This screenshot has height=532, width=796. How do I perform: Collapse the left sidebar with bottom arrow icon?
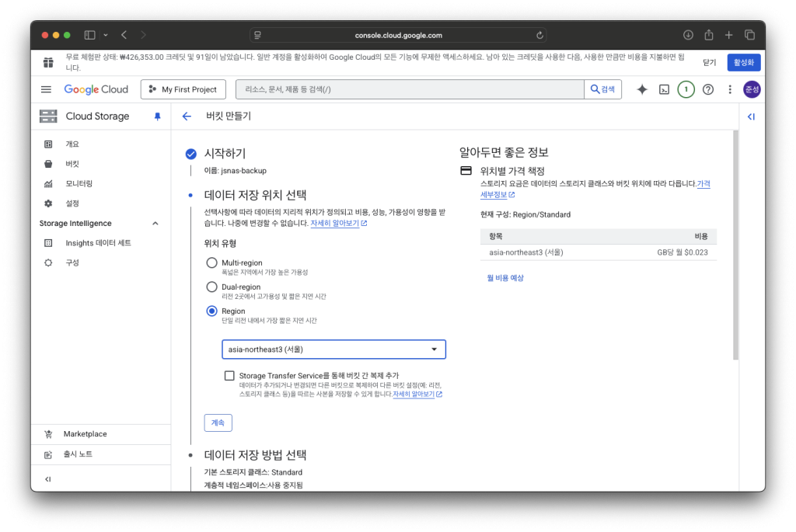(48, 479)
